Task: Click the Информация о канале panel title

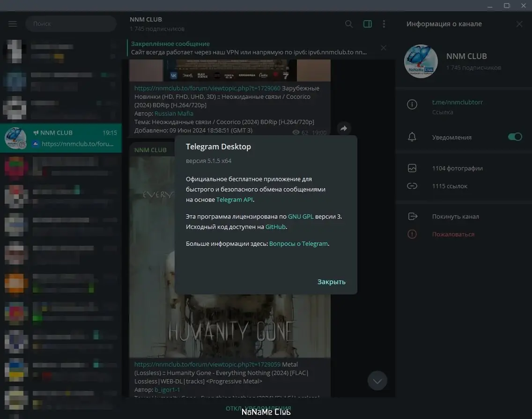Action: click(x=444, y=24)
